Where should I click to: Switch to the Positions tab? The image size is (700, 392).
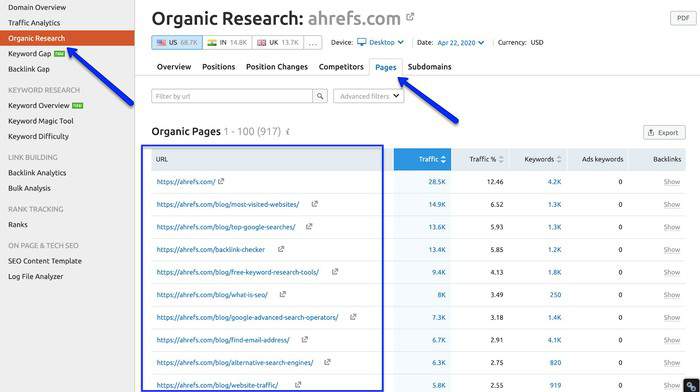218,67
